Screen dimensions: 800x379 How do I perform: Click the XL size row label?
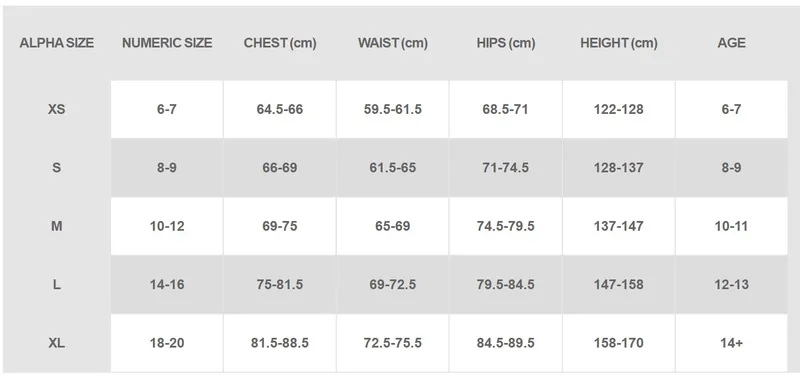[x=57, y=343]
